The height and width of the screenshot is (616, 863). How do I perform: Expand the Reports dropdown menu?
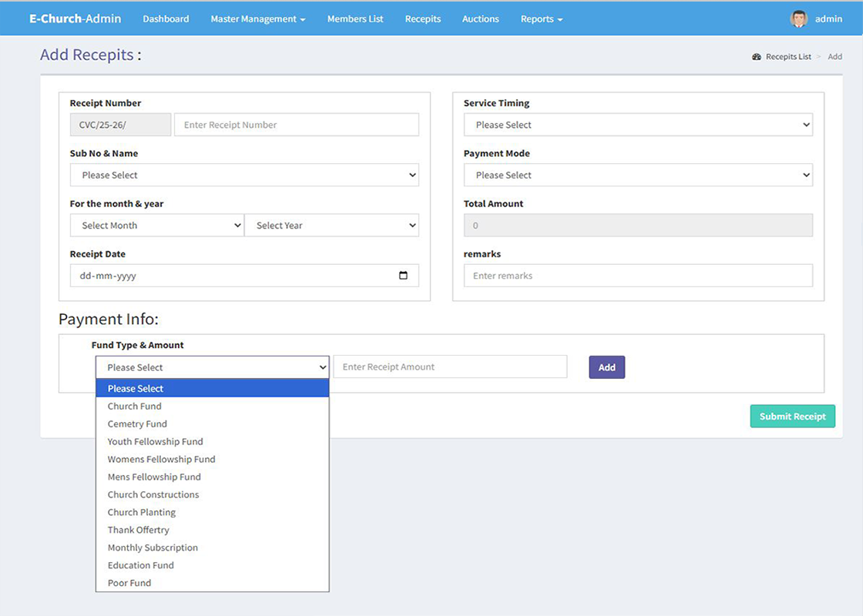point(541,19)
